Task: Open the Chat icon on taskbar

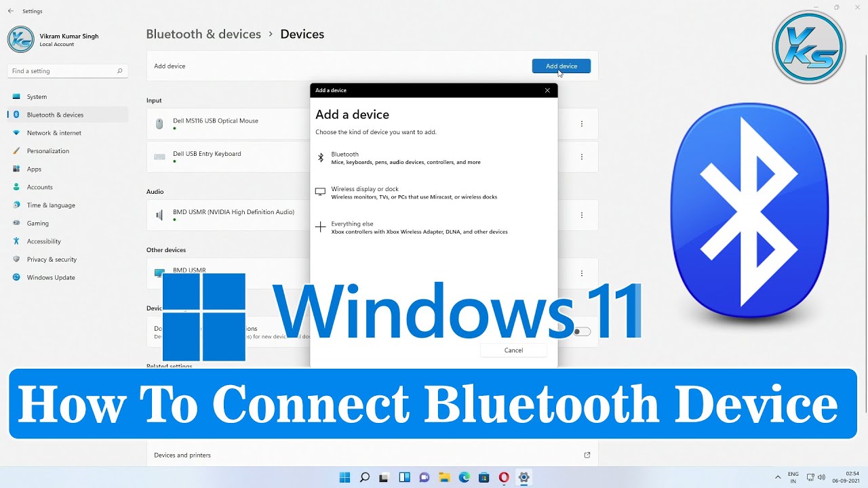Action: click(425, 477)
